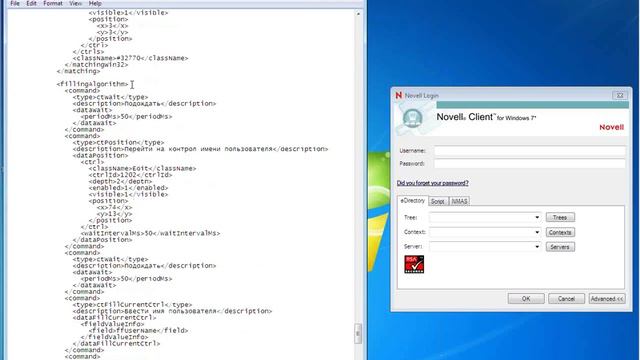This screenshot has height=360, width=640.
Task: Collapse options with Advanced << button
Action: (607, 299)
